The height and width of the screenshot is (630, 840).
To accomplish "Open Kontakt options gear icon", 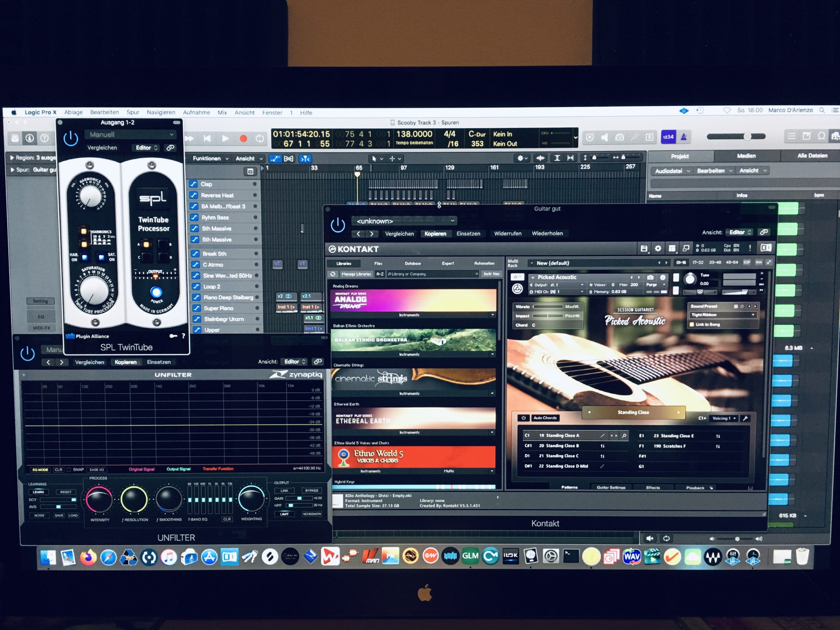I will tap(658, 248).
